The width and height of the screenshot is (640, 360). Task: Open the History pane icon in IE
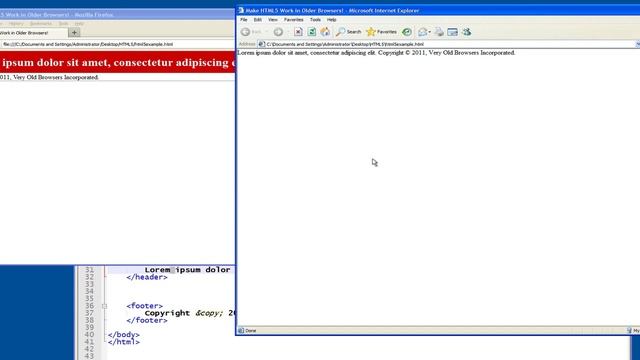[407, 32]
